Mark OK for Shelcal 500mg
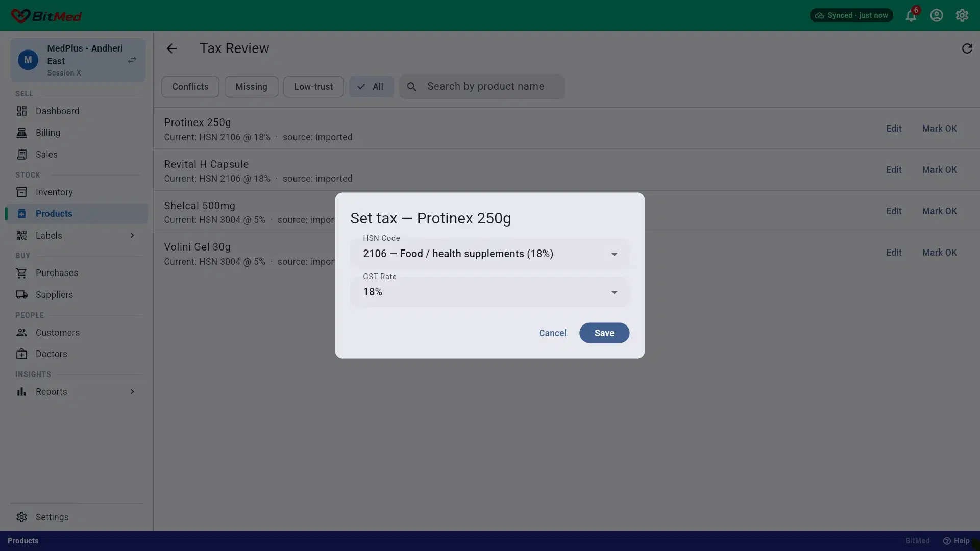Image resolution: width=980 pixels, height=551 pixels. (939, 211)
